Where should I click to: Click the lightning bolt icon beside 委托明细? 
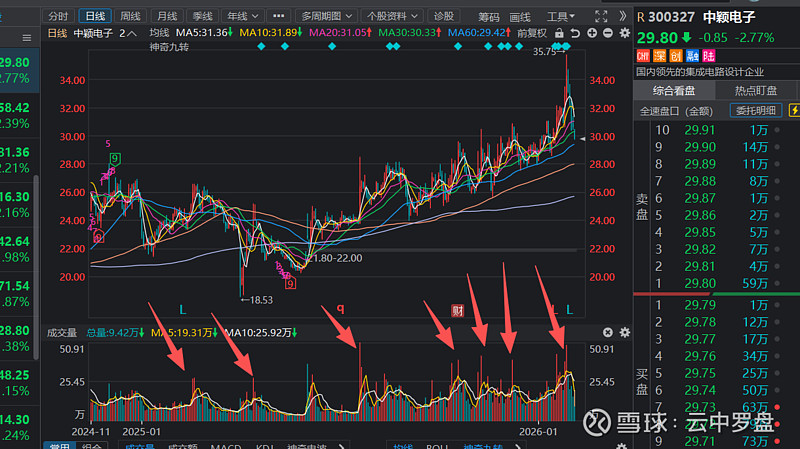[794, 110]
